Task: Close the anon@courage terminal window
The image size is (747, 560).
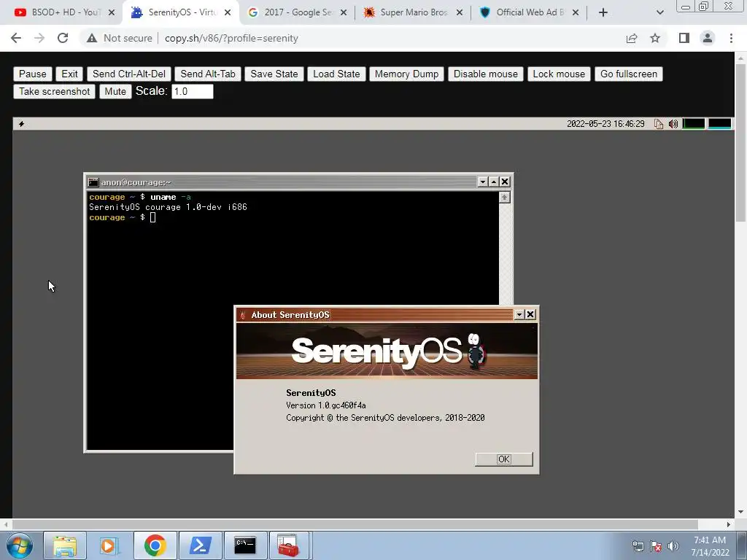Action: click(x=505, y=182)
